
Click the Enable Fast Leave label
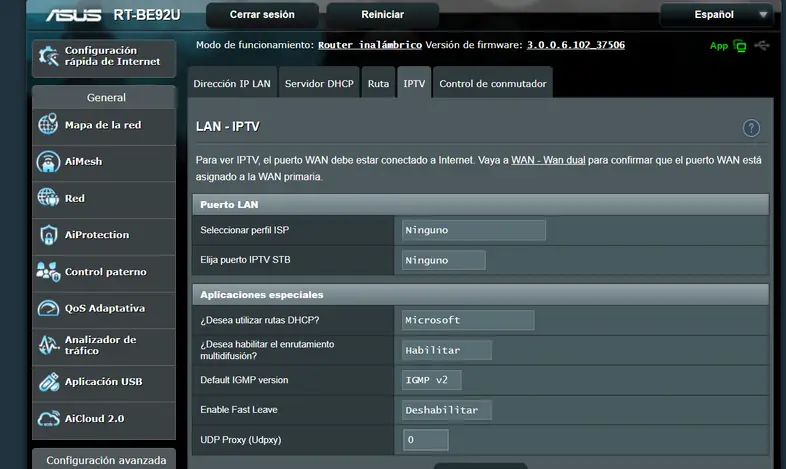pyautogui.click(x=239, y=410)
